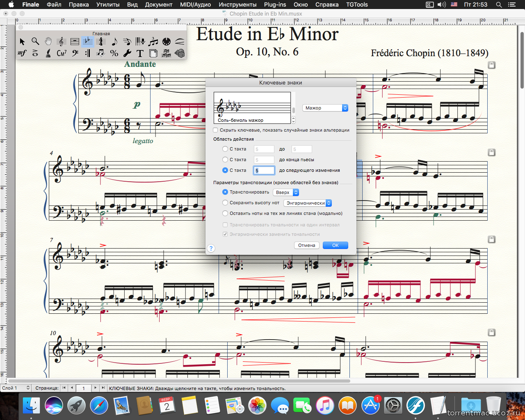525x420 pixels.
Task: Select the Транспонировать radio button
Action: click(x=225, y=192)
